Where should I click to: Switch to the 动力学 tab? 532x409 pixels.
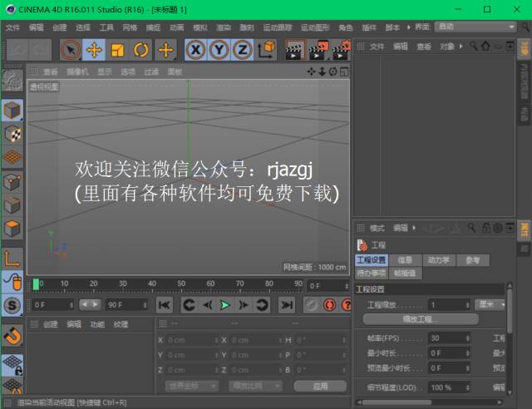pyautogui.click(x=438, y=260)
